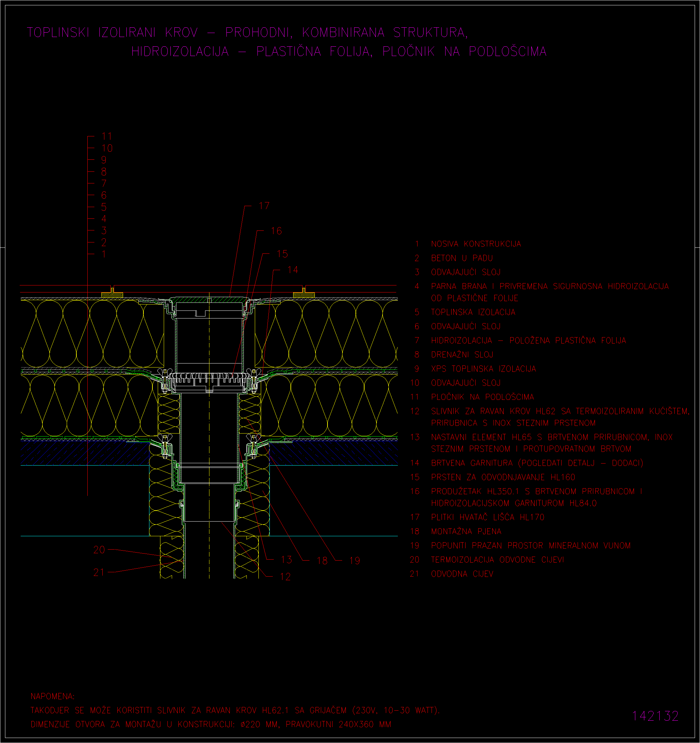Click legend entry 'PRSTEN ZA ODVODNJAVANJE HL160'

pyautogui.click(x=503, y=477)
